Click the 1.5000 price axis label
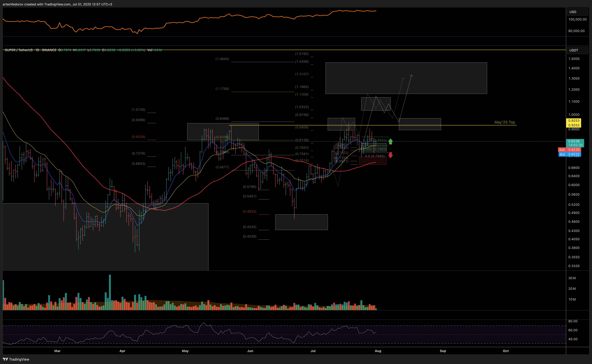This screenshot has height=364, width=592. (574, 59)
